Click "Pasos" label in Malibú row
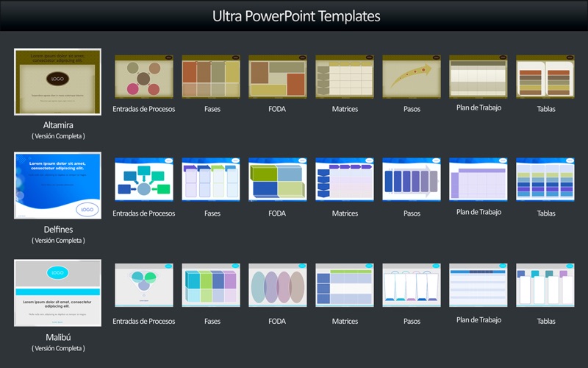This screenshot has width=588, height=368. pyautogui.click(x=412, y=321)
